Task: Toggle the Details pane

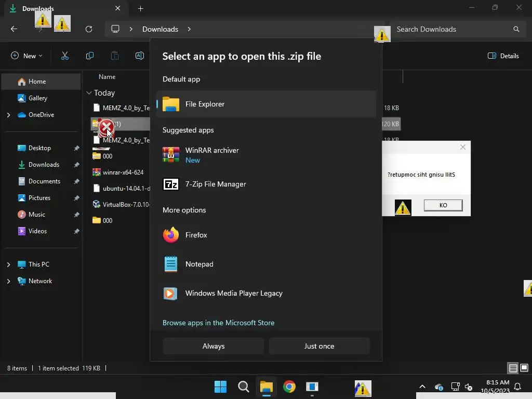Action: tap(503, 56)
